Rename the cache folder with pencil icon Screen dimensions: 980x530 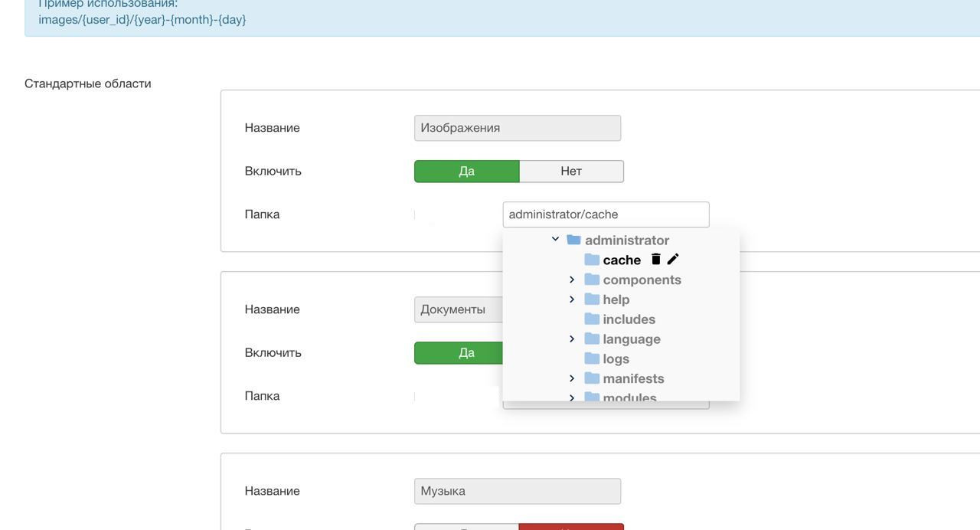(x=673, y=260)
